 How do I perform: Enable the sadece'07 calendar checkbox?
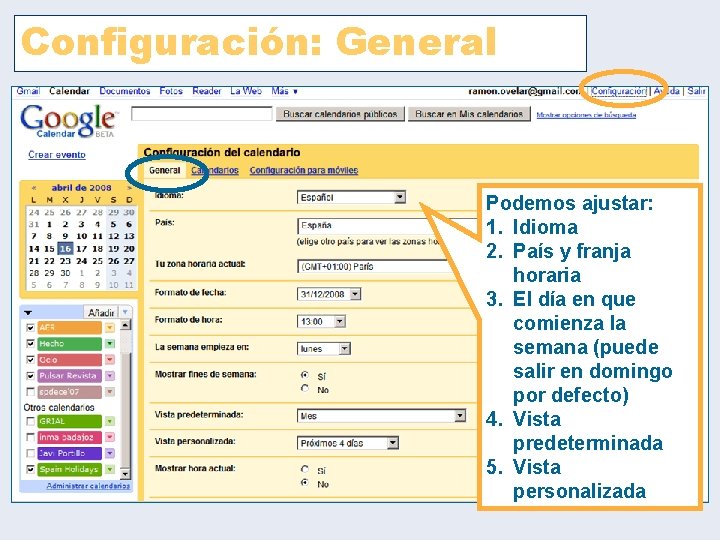(30, 392)
